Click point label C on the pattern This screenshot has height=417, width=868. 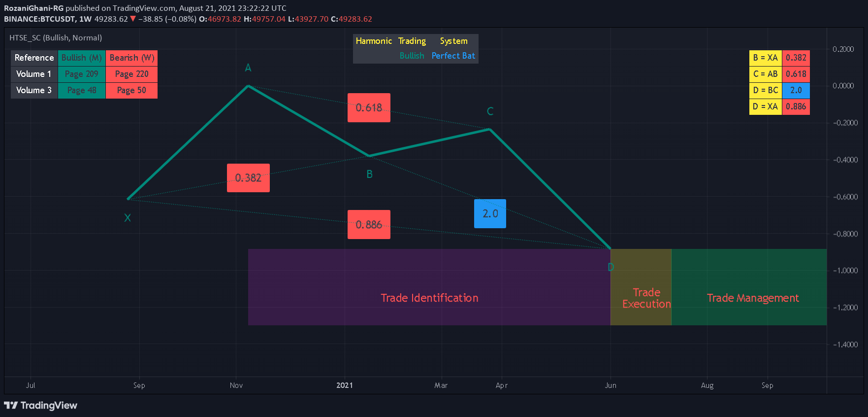[x=490, y=111]
